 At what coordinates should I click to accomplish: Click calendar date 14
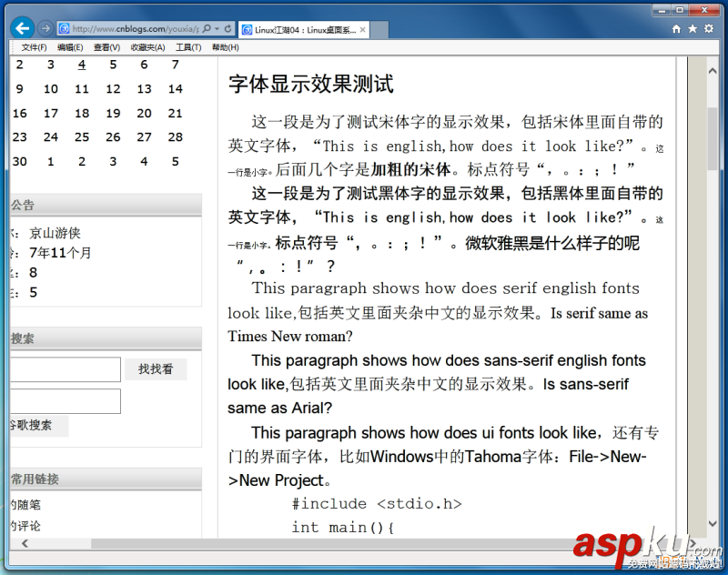tap(176, 89)
